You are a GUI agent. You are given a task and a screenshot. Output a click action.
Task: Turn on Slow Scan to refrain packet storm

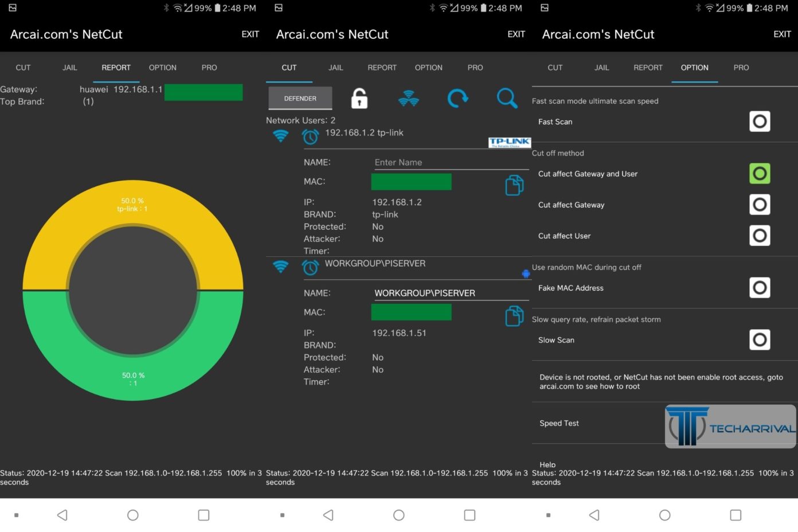759,339
